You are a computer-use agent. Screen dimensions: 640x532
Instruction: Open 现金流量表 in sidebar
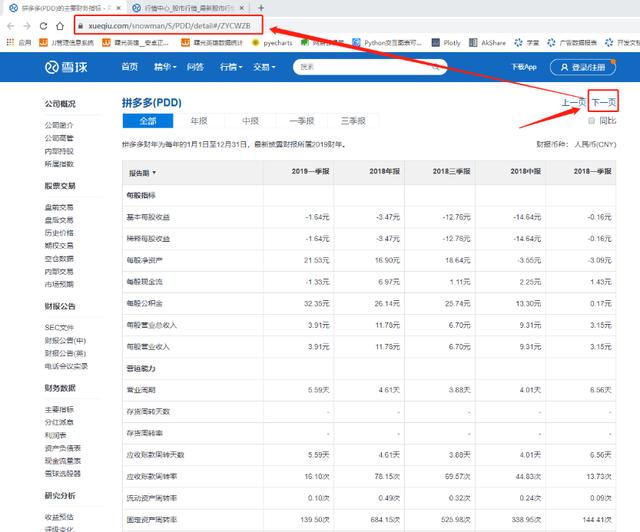tap(63, 461)
